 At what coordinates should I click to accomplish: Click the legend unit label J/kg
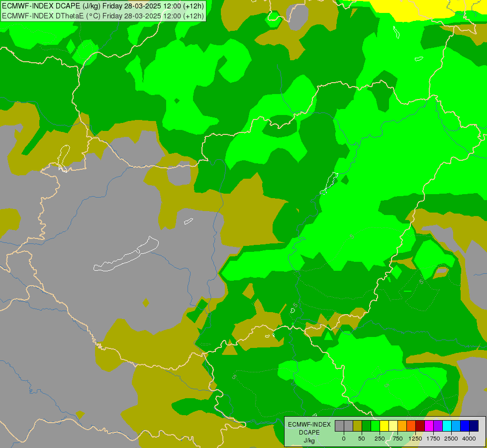tap(309, 441)
